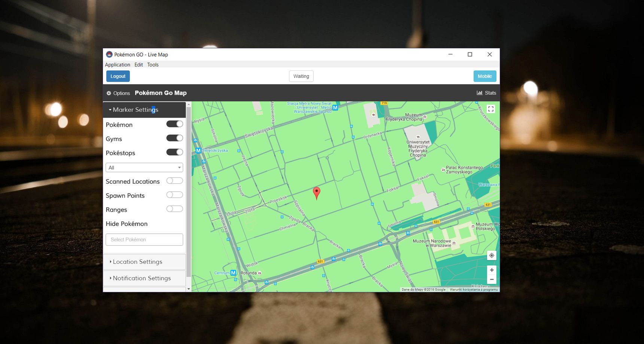The width and height of the screenshot is (644, 344).
Task: Click the Pokémon GO app icon in title bar
Action: tap(109, 54)
